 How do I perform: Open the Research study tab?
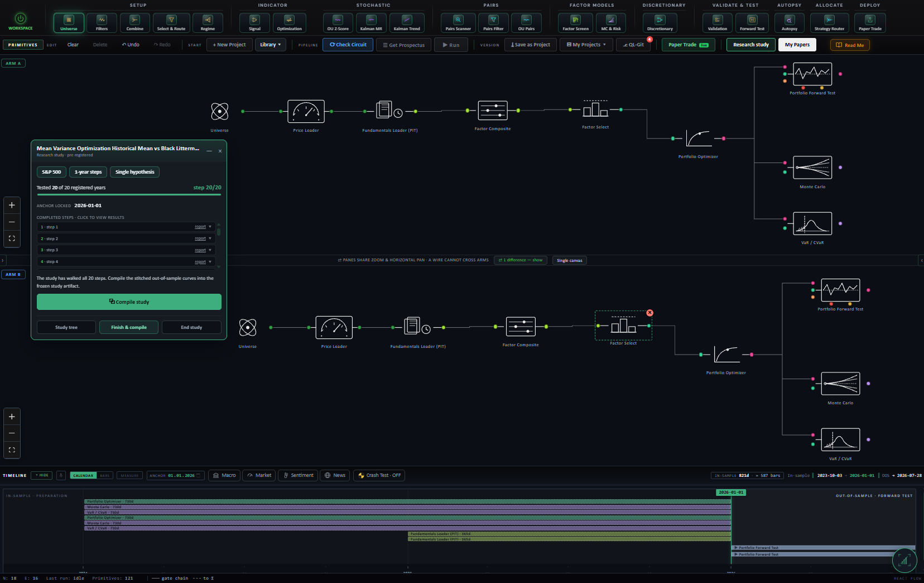pyautogui.click(x=751, y=45)
